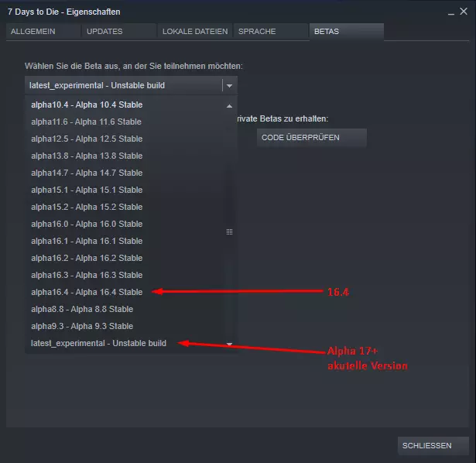Click the list scroll-down arrow

[x=230, y=344]
